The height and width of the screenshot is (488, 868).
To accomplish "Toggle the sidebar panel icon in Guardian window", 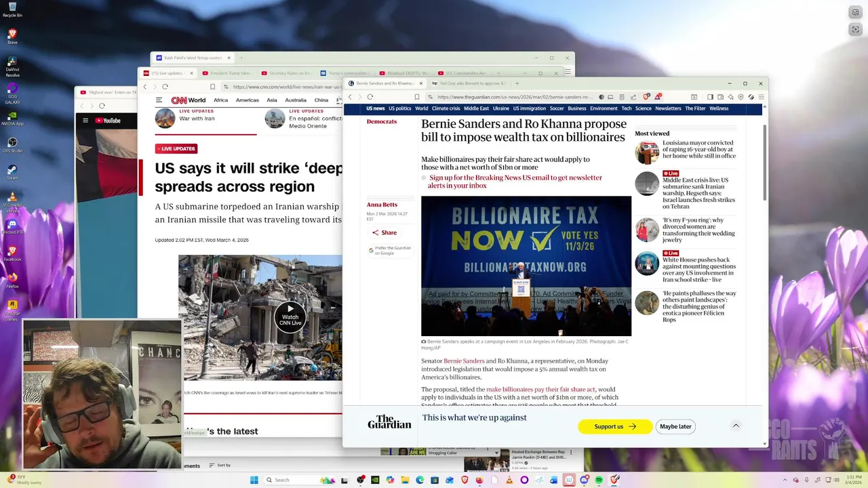I will 710,97.
